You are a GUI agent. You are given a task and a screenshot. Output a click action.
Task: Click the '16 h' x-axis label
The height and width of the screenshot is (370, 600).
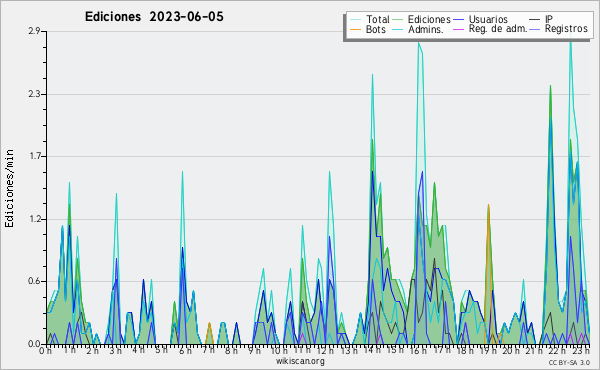[419, 351]
